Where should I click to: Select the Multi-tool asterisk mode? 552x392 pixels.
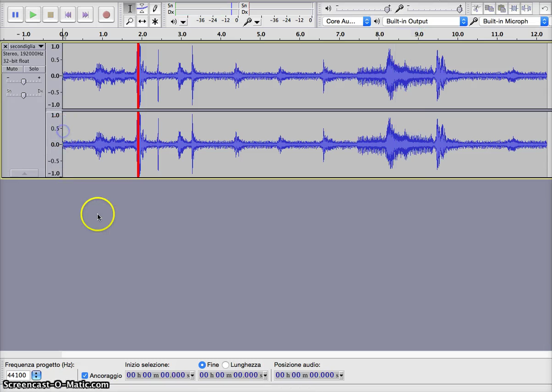(155, 21)
